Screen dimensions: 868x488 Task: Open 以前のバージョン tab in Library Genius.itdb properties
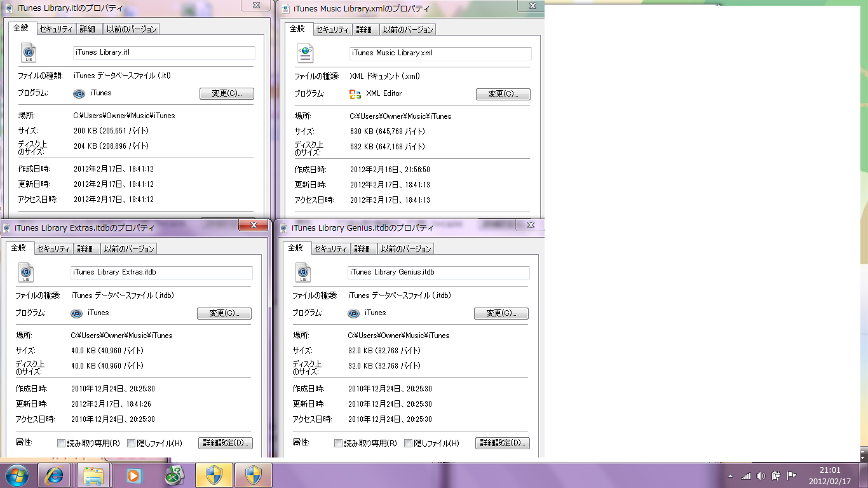[x=405, y=249]
